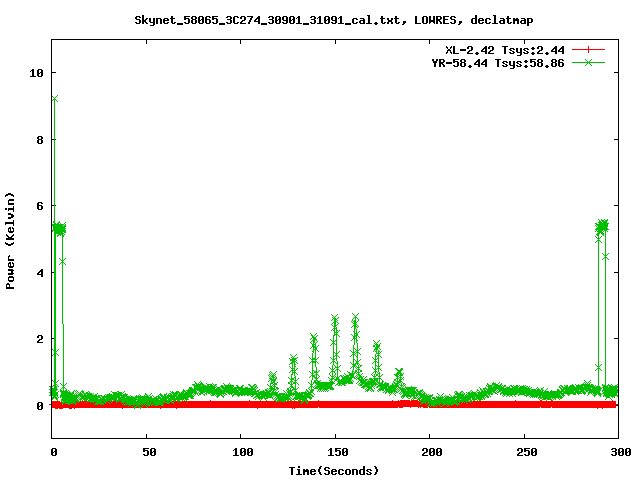Click the green YR legend line sample
640x480 pixels.
588,63
